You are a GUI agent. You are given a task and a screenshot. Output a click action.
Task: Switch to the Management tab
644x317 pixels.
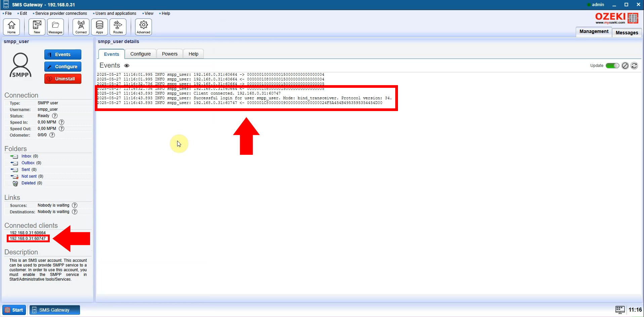(x=594, y=32)
